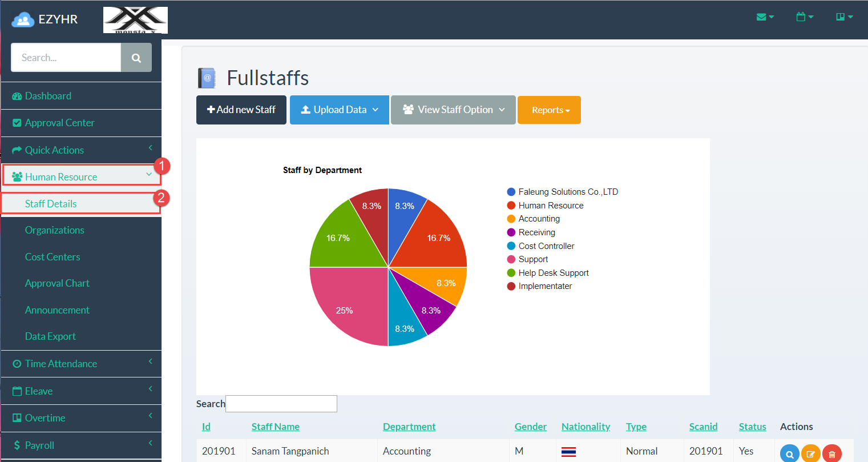Open the Reports dropdown
Image resolution: width=868 pixels, height=462 pixels.
tap(548, 110)
